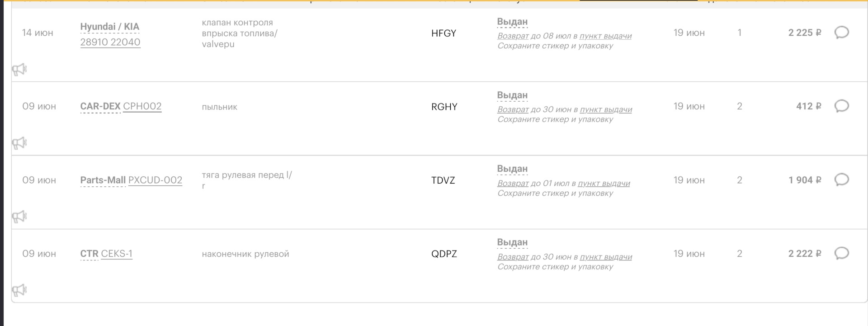Open part number PXCUD-002 link
Image resolution: width=868 pixels, height=326 pixels.
155,180
